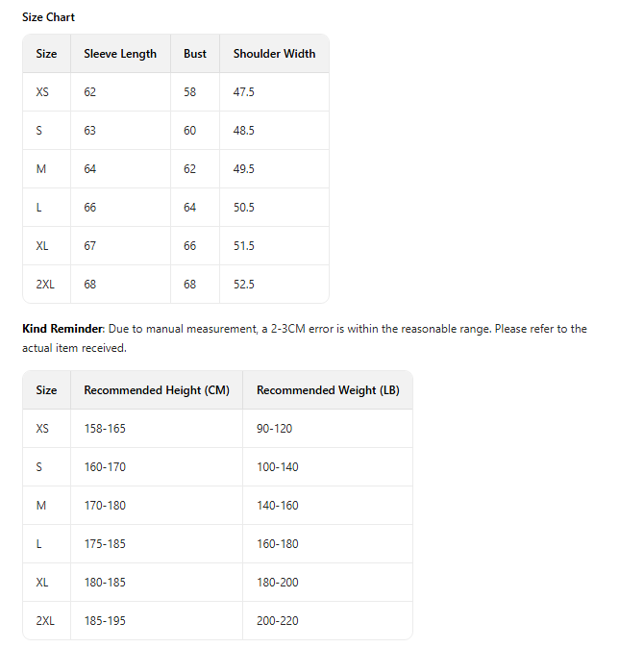Click the Kind Reminder bold text

[x=62, y=329]
